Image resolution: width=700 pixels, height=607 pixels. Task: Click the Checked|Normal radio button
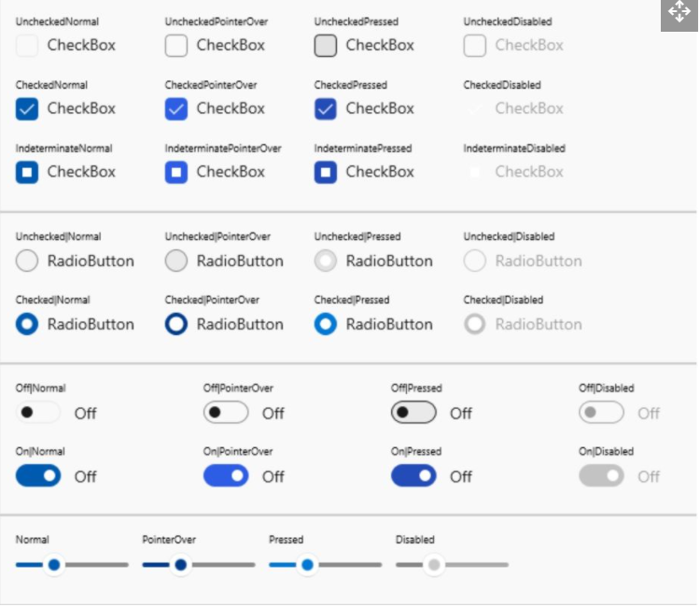[27, 325]
